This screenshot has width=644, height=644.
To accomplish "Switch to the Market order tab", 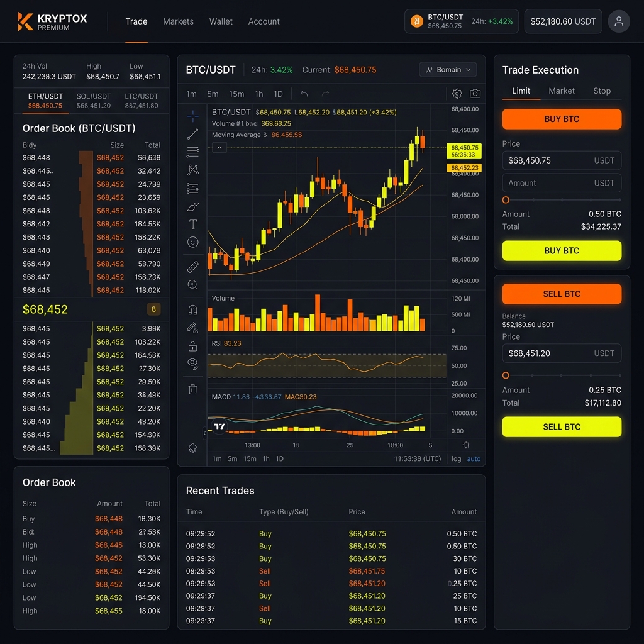I will [x=562, y=91].
